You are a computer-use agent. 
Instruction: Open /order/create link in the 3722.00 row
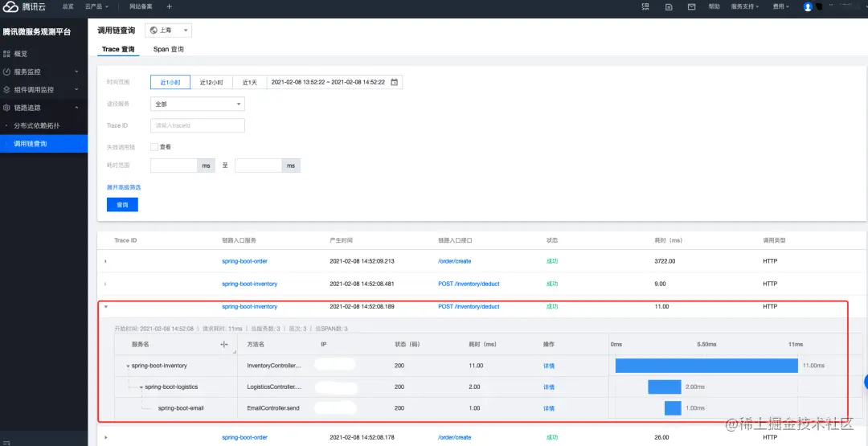coord(454,261)
